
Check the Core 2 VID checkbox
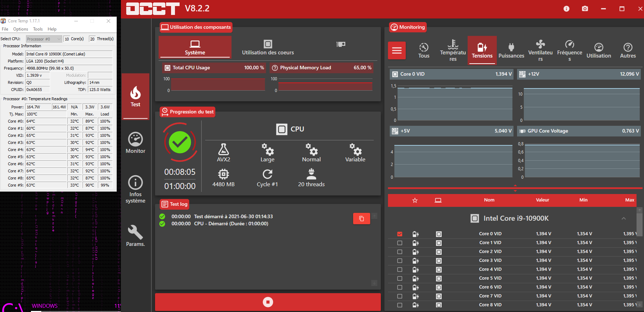[400, 252]
